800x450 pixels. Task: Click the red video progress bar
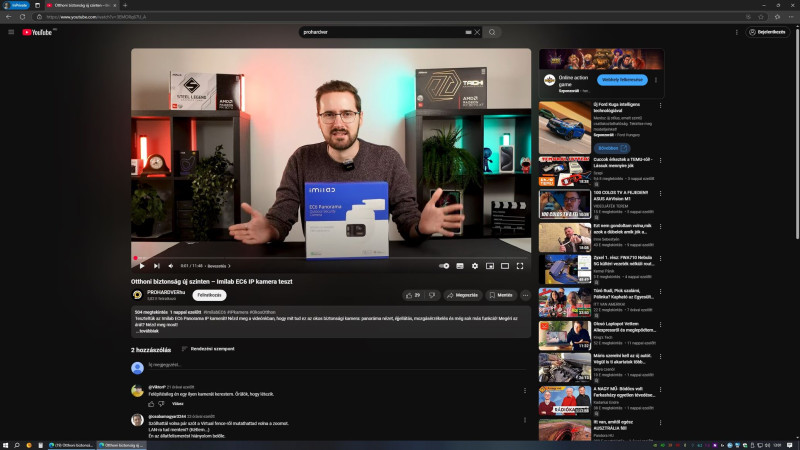tap(331, 258)
